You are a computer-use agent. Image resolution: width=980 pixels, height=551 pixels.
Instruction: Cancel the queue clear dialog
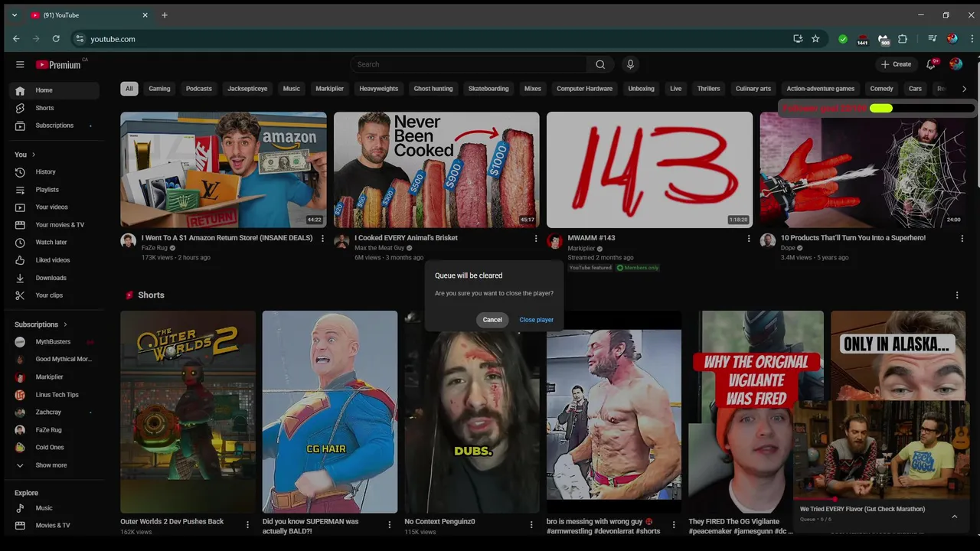492,320
